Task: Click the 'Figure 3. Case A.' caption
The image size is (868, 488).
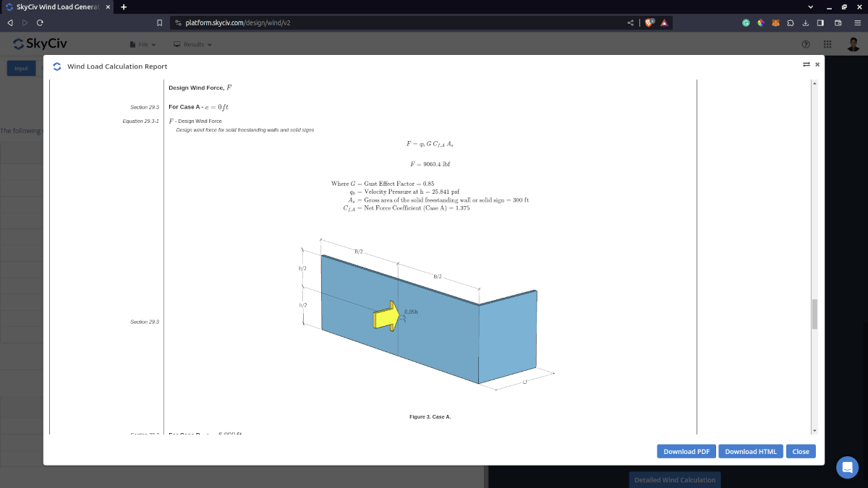Action: (430, 417)
